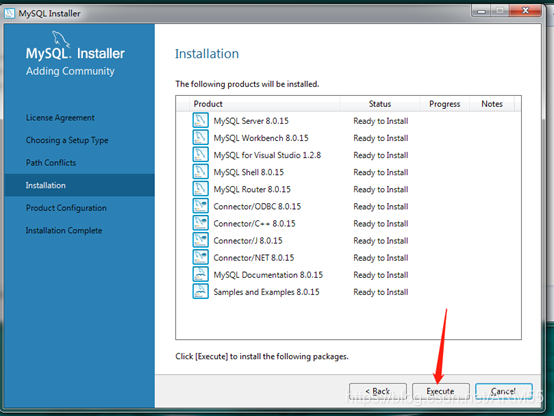
Task: Select the MySQL Documentation 8.0.15 row text
Action: [x=268, y=275]
